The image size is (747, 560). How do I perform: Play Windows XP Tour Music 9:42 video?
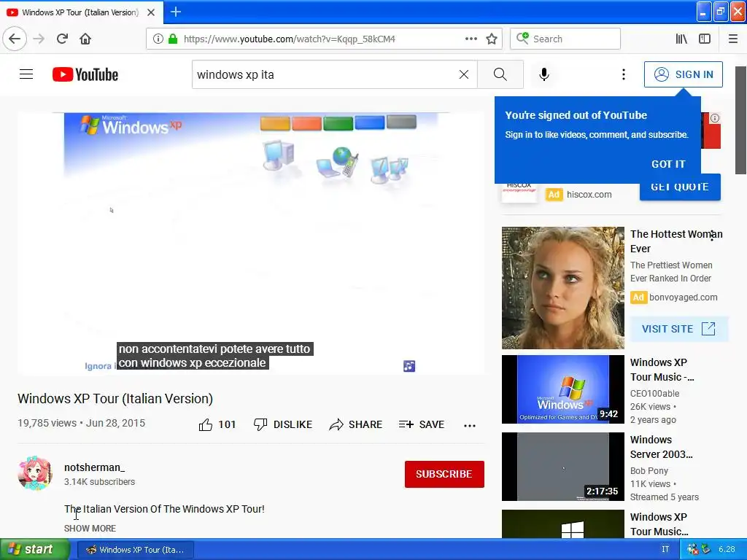pos(562,389)
